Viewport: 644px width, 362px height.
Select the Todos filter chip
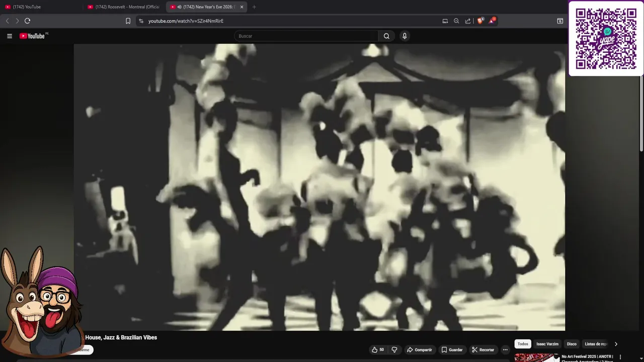click(523, 344)
